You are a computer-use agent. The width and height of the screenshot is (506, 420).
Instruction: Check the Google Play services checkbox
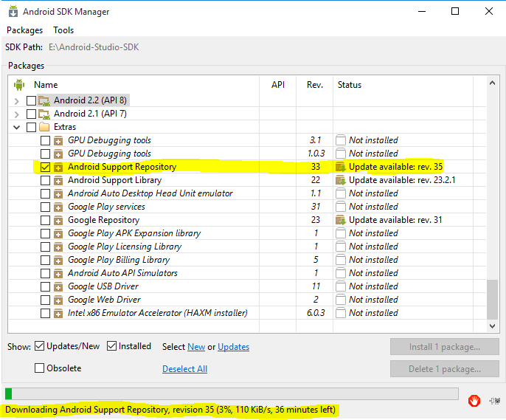[45, 207]
